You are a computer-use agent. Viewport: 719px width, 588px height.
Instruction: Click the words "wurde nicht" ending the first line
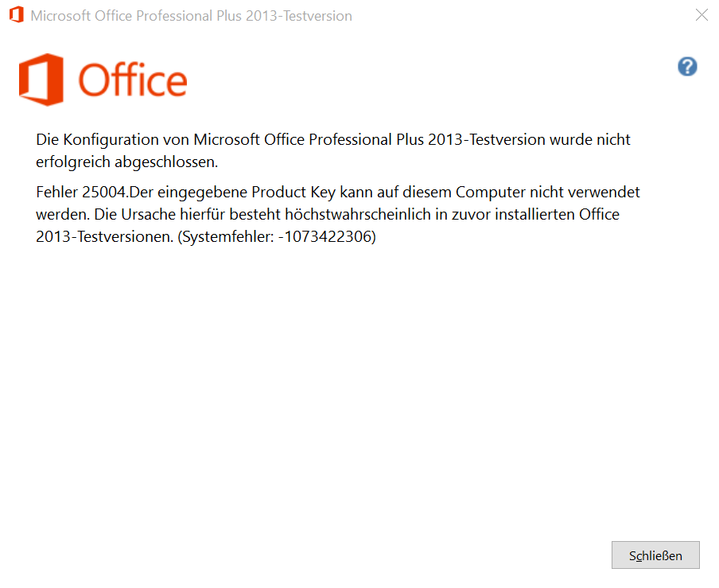coord(590,139)
